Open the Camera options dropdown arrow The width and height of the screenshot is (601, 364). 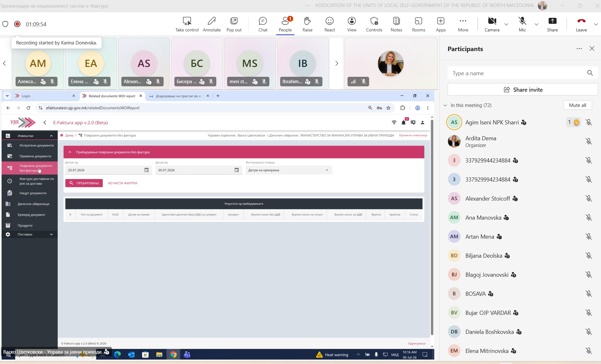pos(506,24)
